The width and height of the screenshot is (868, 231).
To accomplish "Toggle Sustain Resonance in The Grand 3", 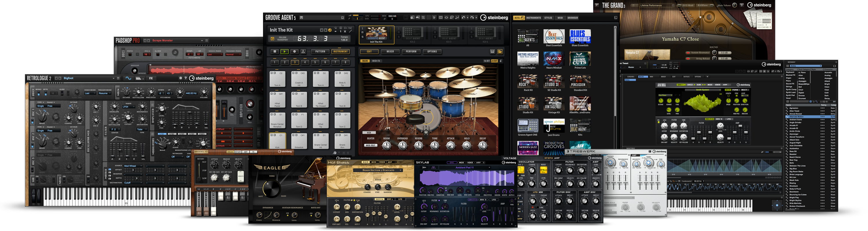I will (688, 53).
